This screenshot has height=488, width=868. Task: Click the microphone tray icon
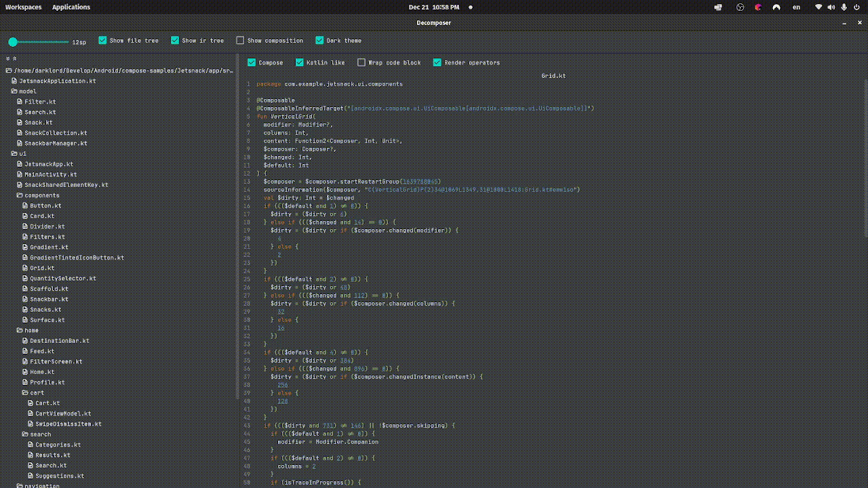tap(844, 7)
